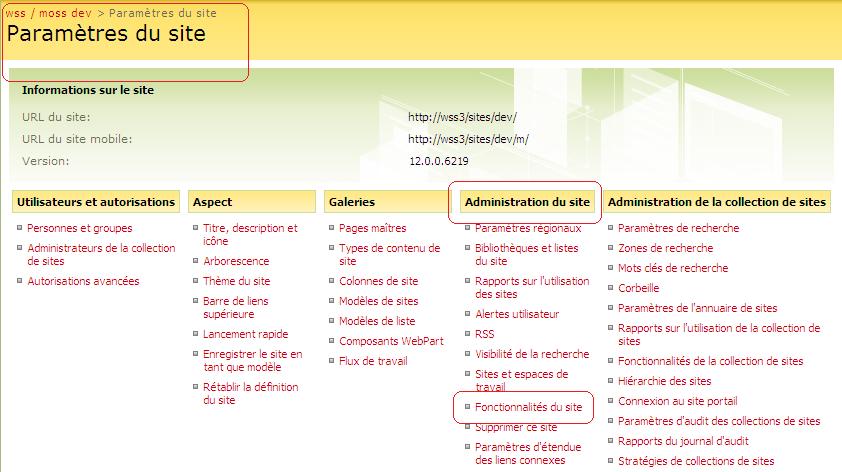Viewport: 842px width, 472px height.
Task: Open Autorisations avancées settings
Action: pos(83,281)
